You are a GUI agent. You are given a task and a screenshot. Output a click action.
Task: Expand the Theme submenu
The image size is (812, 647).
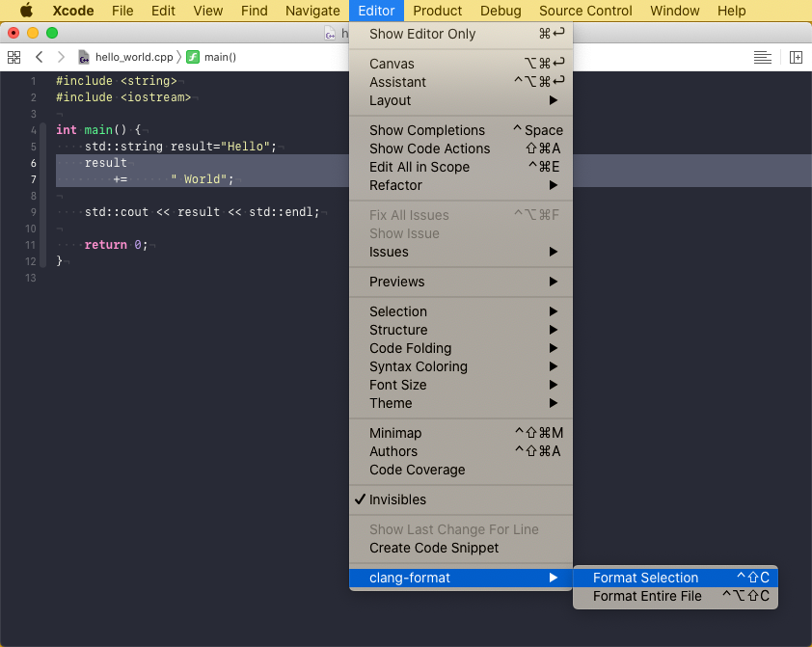coord(461,403)
